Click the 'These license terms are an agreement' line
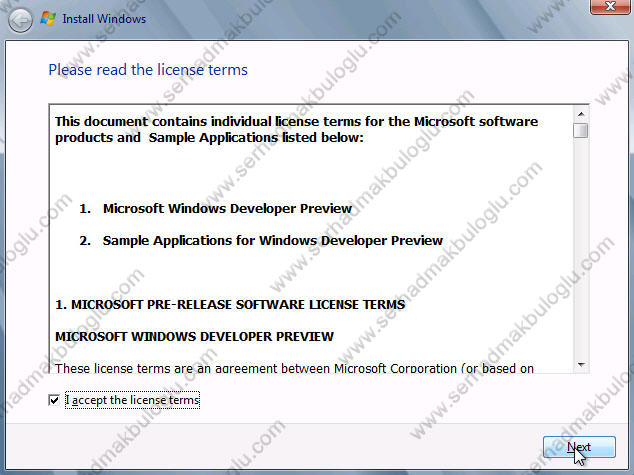634x475 pixels. 294,368
